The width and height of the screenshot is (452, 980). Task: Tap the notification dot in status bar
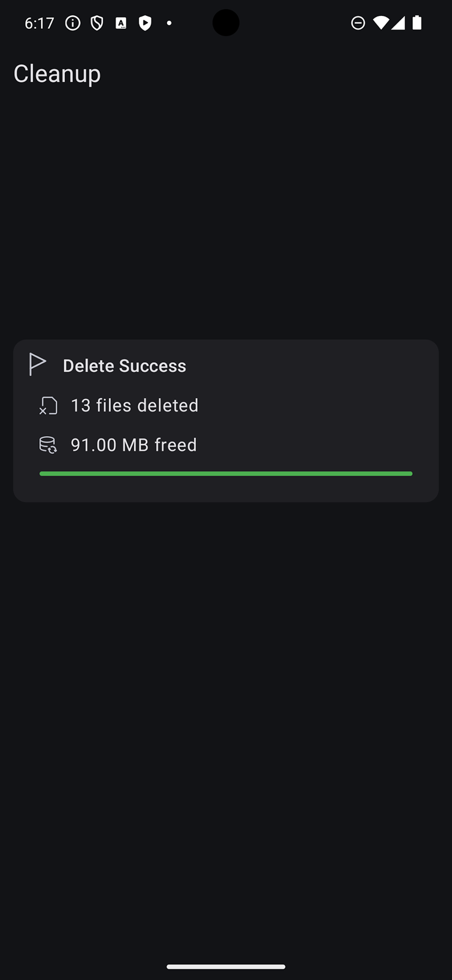point(169,23)
